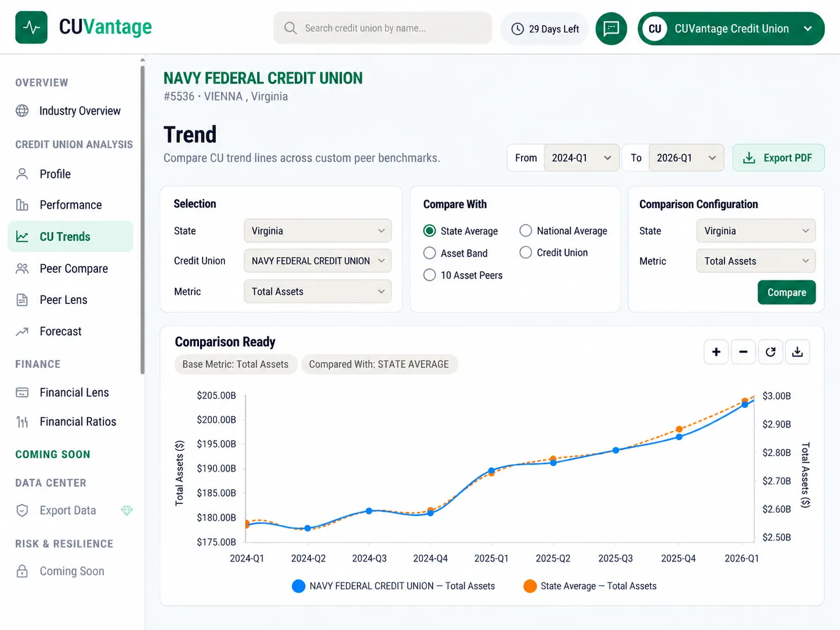Click the document icon beside Peer Lens

point(22,300)
